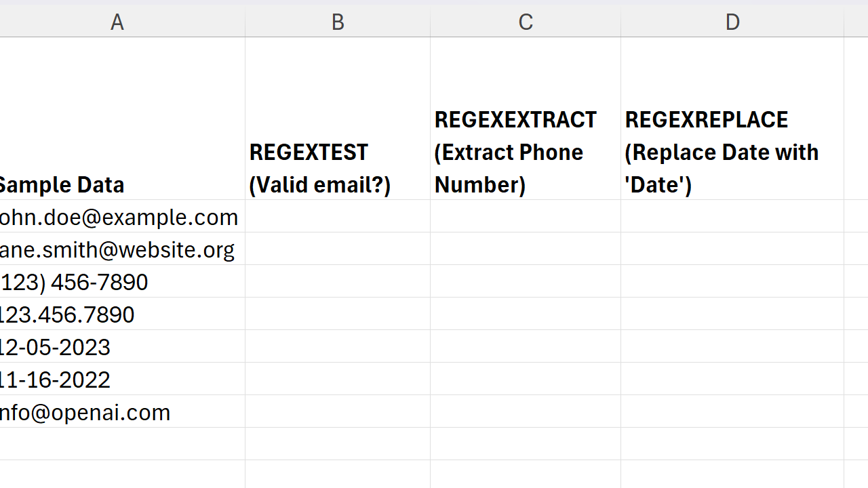Select column B header
This screenshot has width=868, height=488.
point(338,22)
